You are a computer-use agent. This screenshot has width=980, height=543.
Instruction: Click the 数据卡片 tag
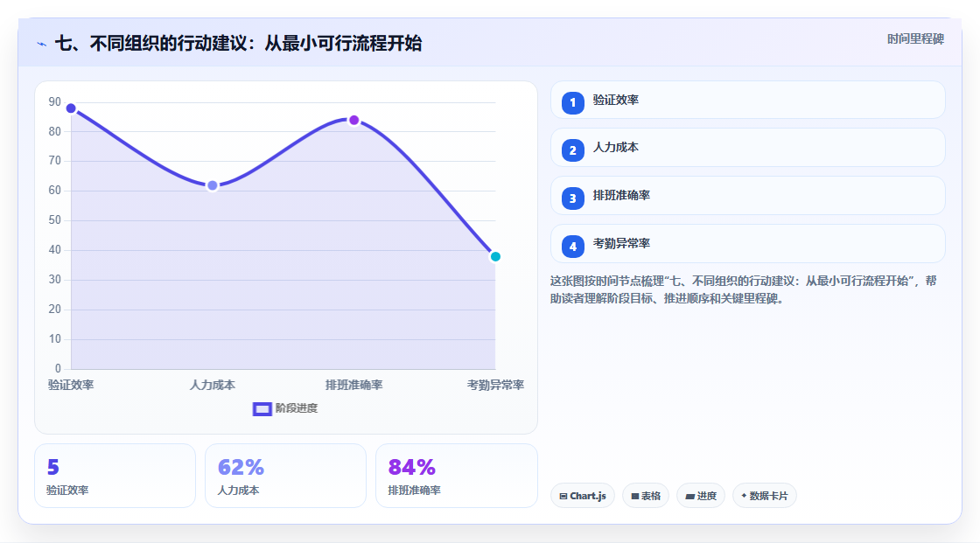[x=765, y=496]
